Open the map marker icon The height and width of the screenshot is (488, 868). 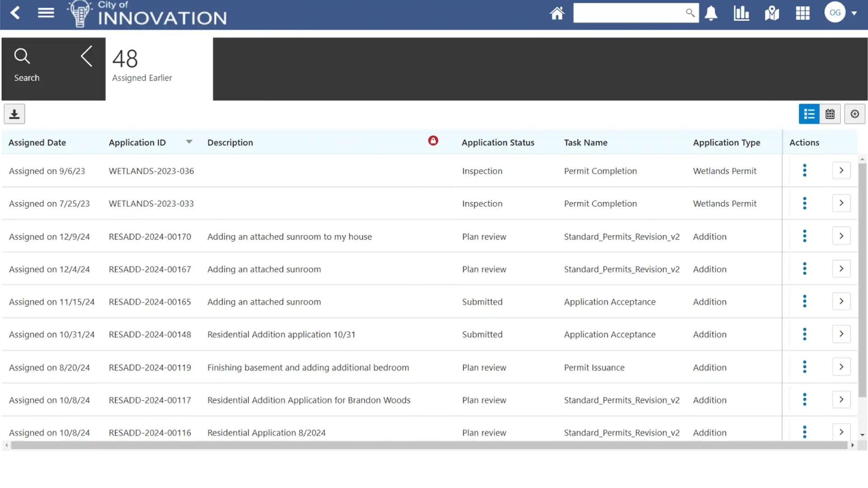772,13
